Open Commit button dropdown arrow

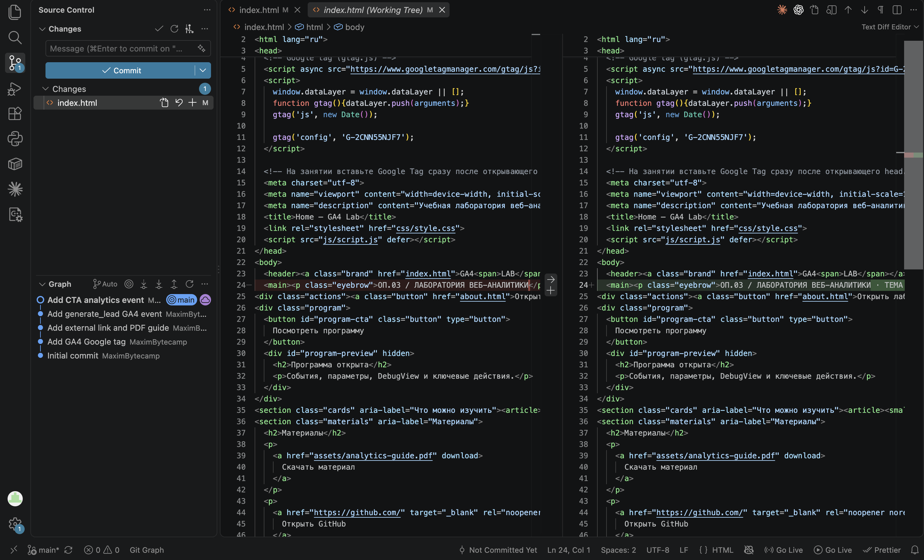click(203, 70)
